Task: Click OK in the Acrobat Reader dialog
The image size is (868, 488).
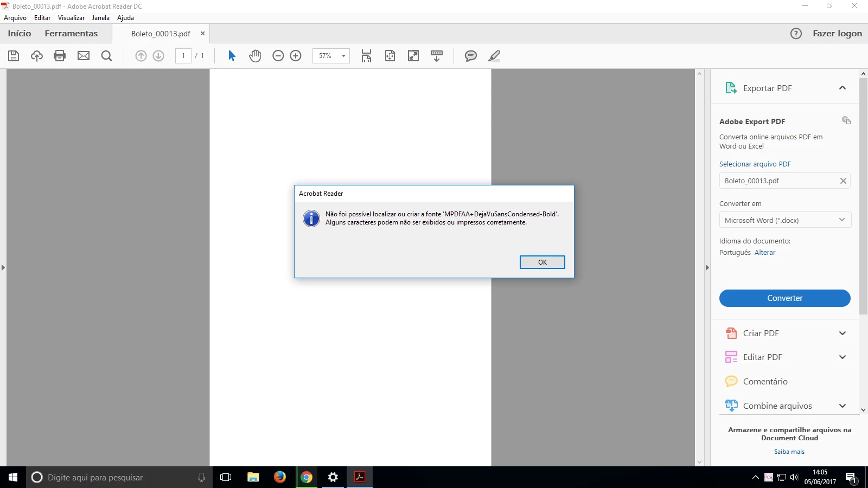Action: [542, 262]
